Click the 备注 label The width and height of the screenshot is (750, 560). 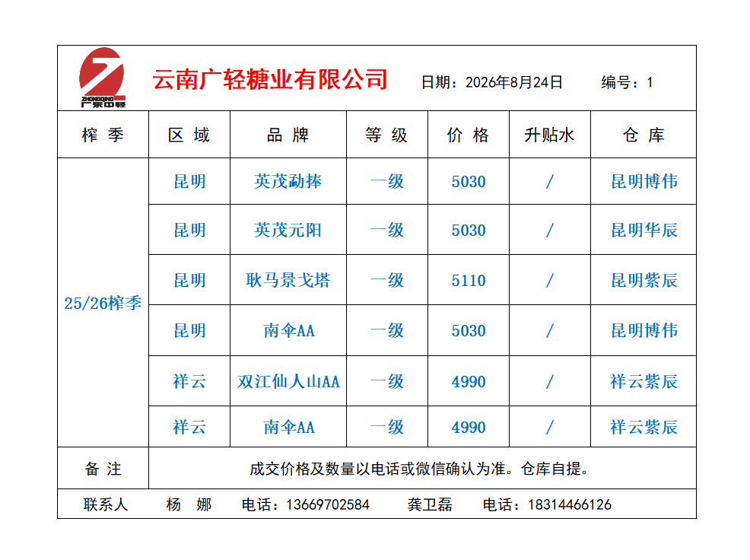pos(103,469)
